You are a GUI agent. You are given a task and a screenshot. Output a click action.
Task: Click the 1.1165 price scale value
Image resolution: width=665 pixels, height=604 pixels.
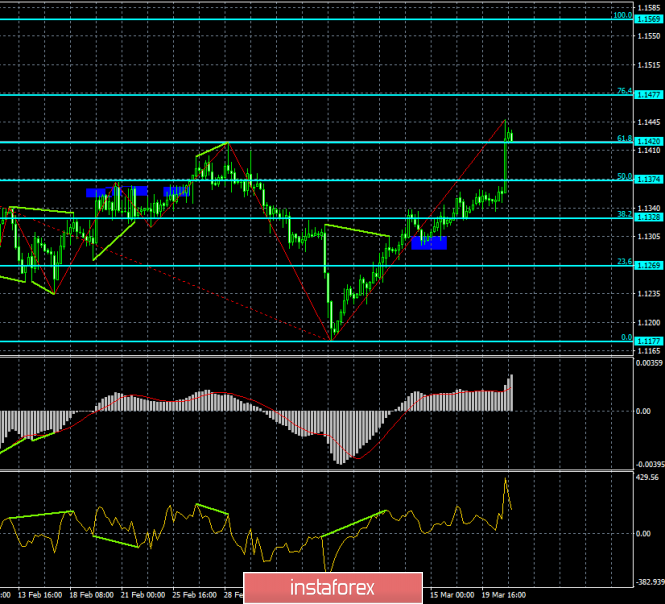click(649, 351)
